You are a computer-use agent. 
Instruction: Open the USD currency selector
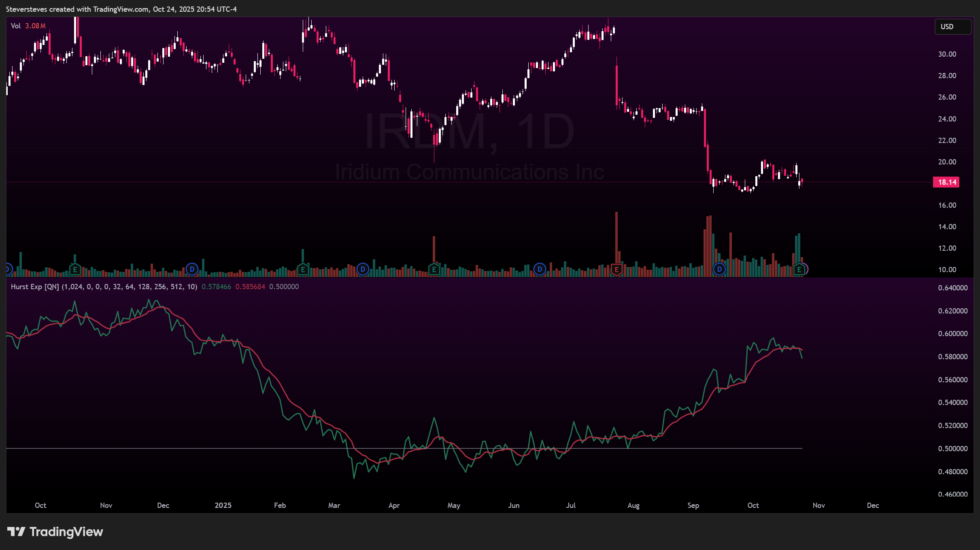[x=952, y=27]
